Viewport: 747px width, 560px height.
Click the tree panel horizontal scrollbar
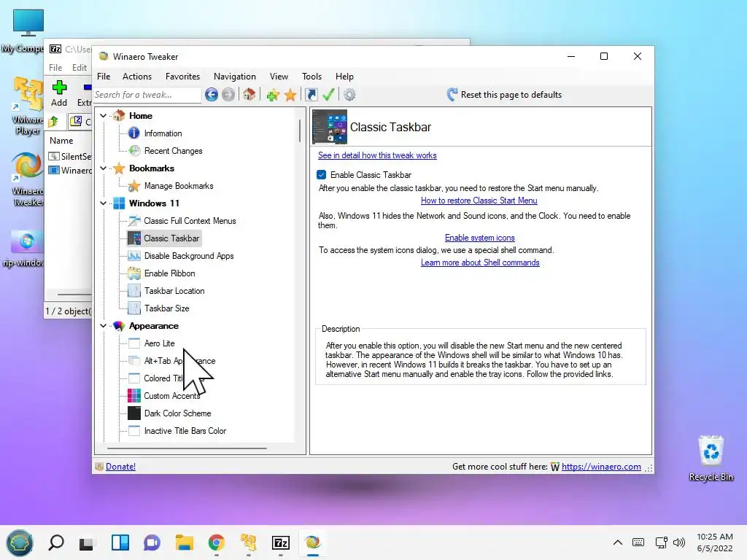(187, 448)
